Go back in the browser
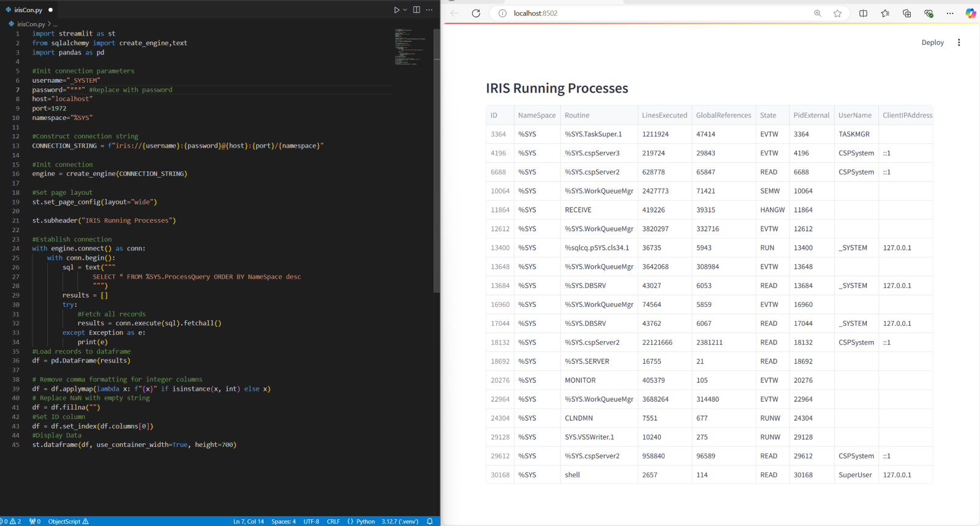The width and height of the screenshot is (980, 526). (x=454, y=13)
